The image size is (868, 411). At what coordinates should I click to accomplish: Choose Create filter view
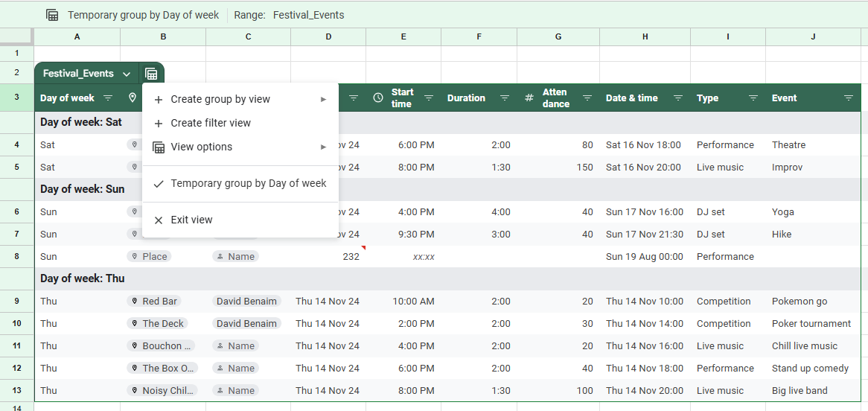point(240,123)
